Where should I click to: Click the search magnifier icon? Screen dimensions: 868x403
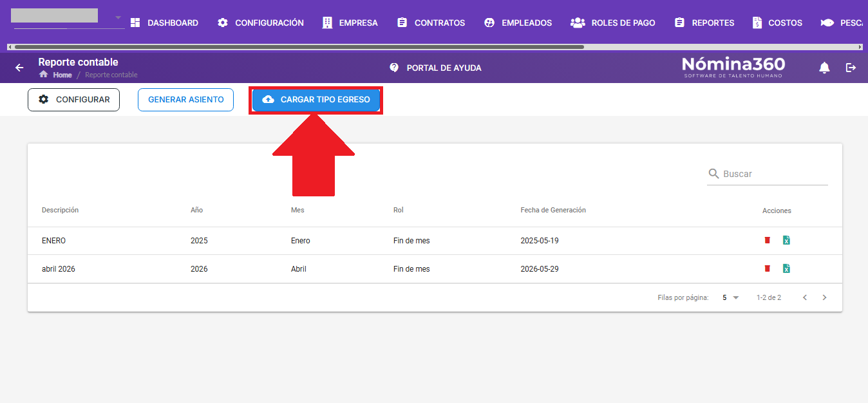click(713, 174)
